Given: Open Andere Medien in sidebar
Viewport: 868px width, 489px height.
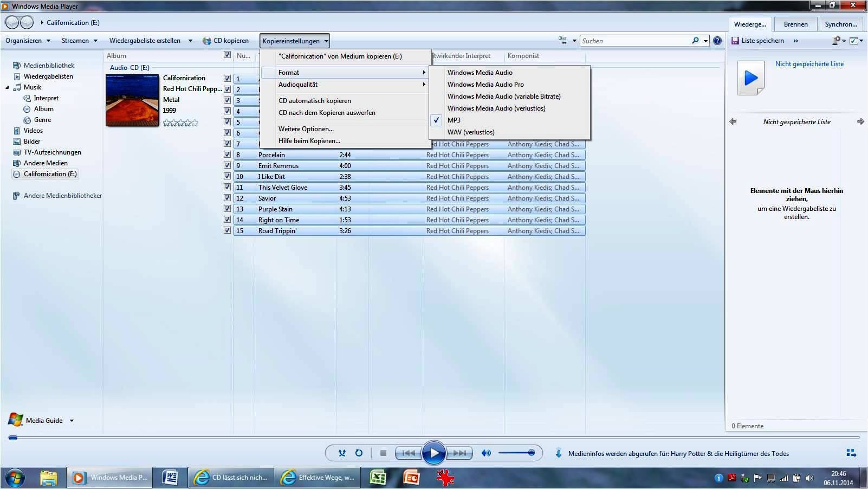Looking at the screenshot, I should [x=40, y=163].
